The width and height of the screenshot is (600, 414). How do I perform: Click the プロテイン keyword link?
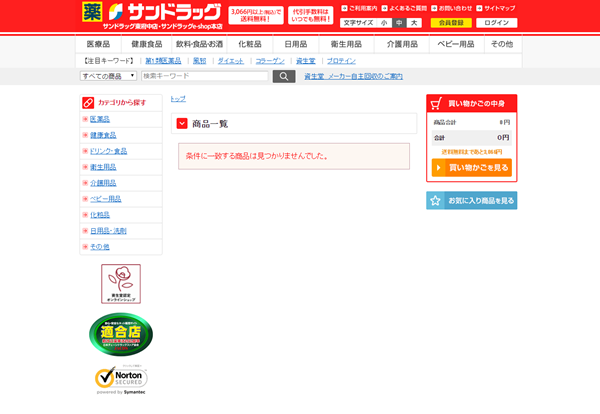(x=341, y=61)
